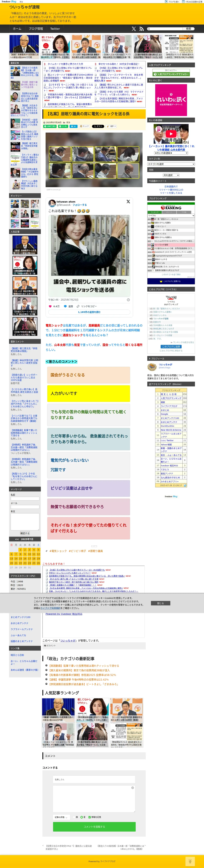
Task: Click the X ポスト share button
Action: tap(98, 126)
